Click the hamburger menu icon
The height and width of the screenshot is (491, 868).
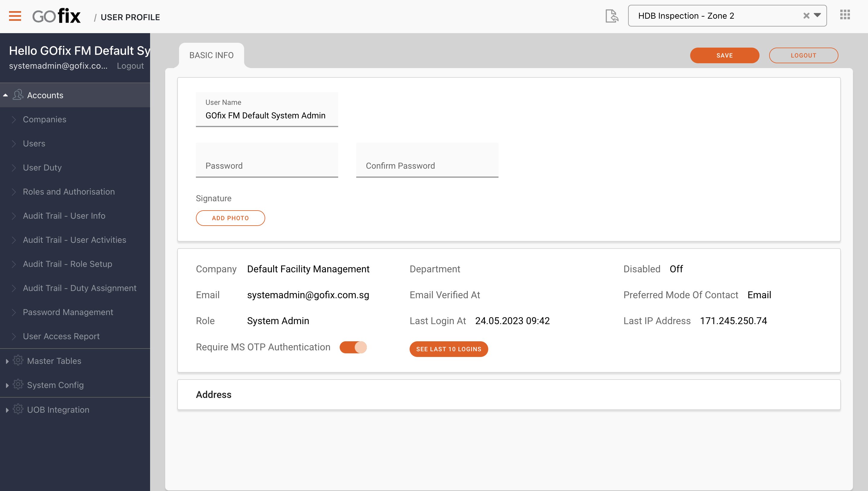15,16
